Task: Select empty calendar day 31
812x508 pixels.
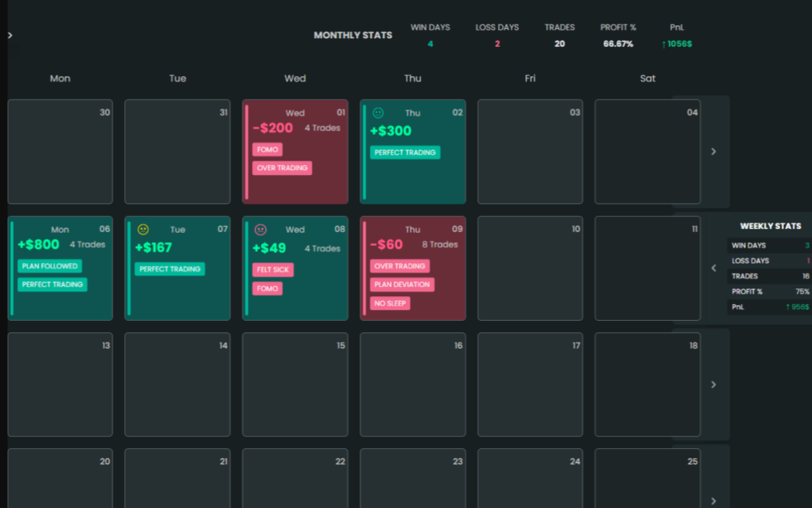Action: click(178, 151)
